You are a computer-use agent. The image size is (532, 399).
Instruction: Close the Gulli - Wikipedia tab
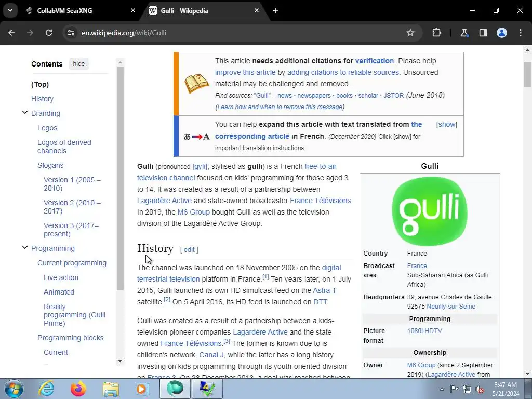tap(257, 10)
